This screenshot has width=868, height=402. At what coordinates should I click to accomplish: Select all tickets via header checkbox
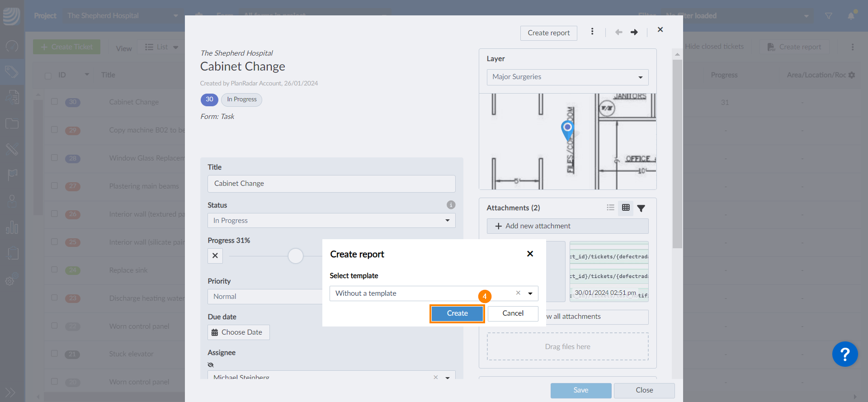[x=48, y=76]
